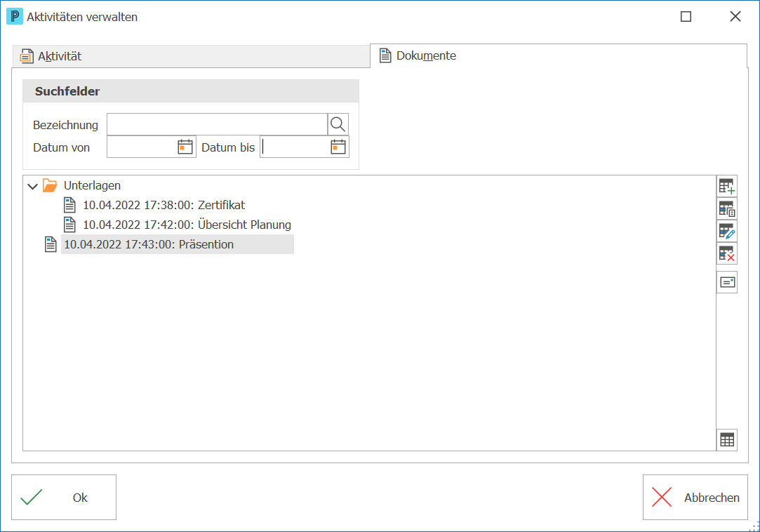Open the Datum bis calendar picker

(338, 147)
